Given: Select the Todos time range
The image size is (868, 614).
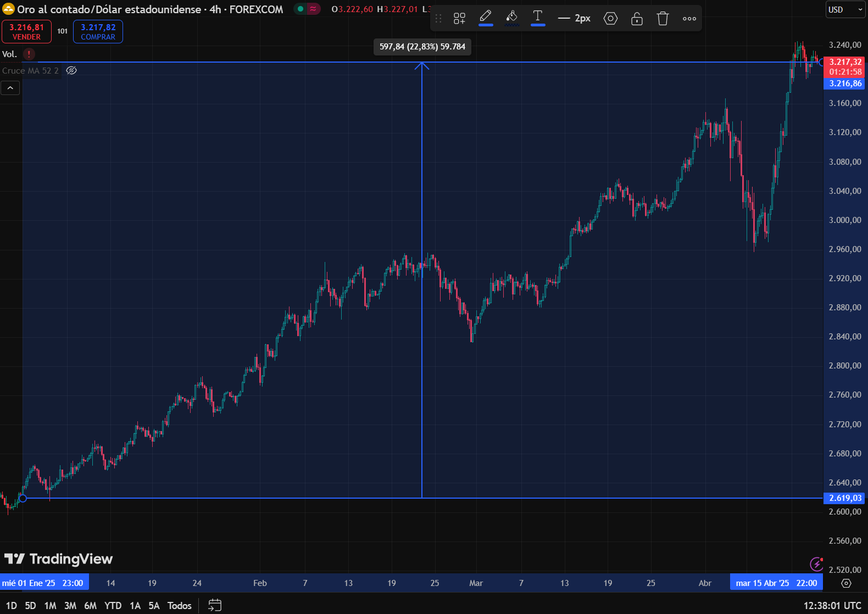Looking at the screenshot, I should click(x=180, y=605).
